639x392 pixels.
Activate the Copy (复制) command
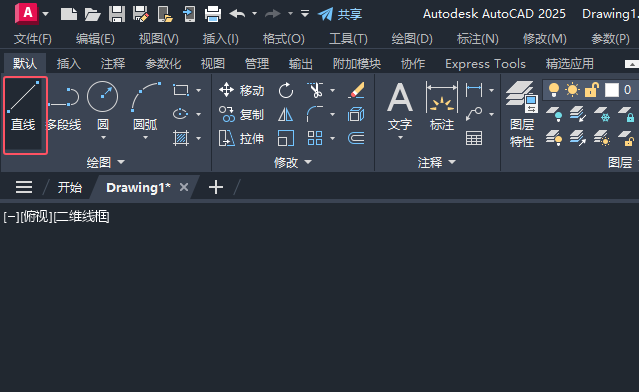241,115
